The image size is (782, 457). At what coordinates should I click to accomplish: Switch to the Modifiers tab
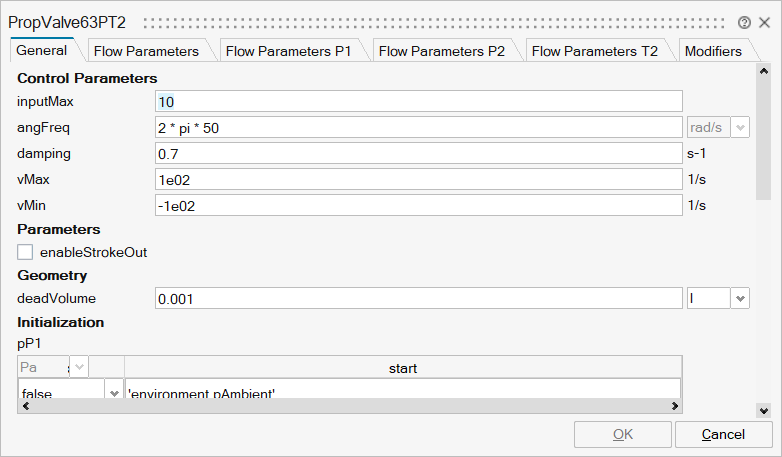coord(713,51)
